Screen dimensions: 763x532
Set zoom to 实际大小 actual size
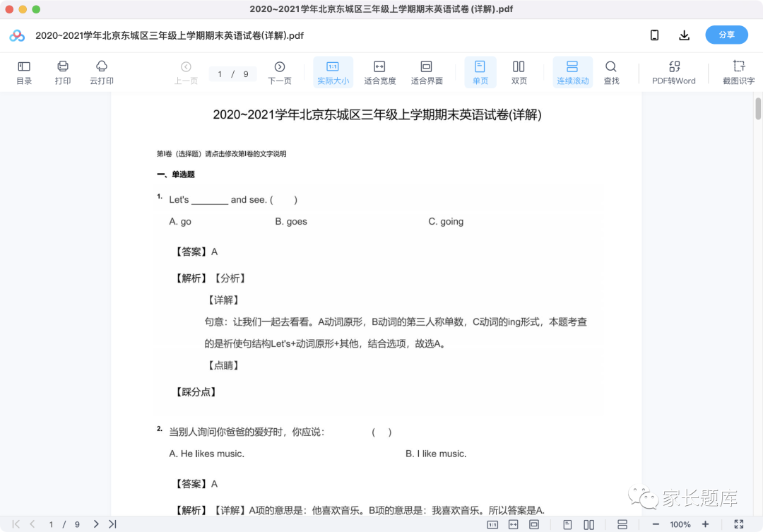coord(333,73)
